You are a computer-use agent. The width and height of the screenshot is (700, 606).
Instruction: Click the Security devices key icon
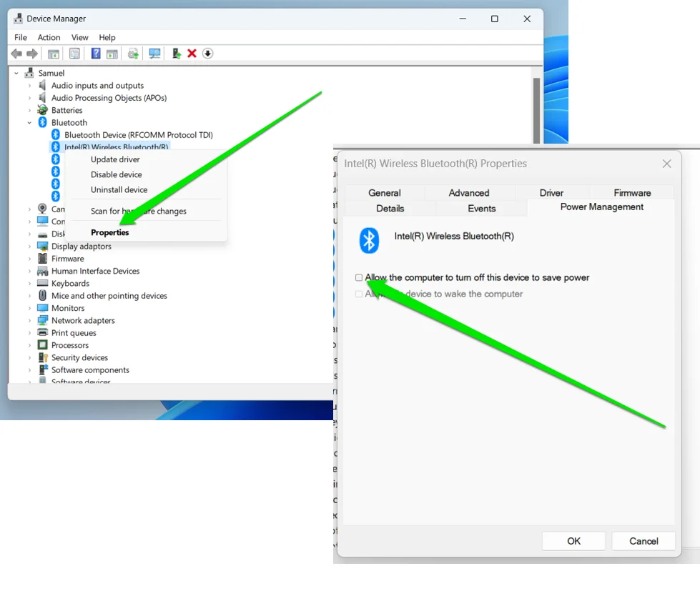pos(43,357)
